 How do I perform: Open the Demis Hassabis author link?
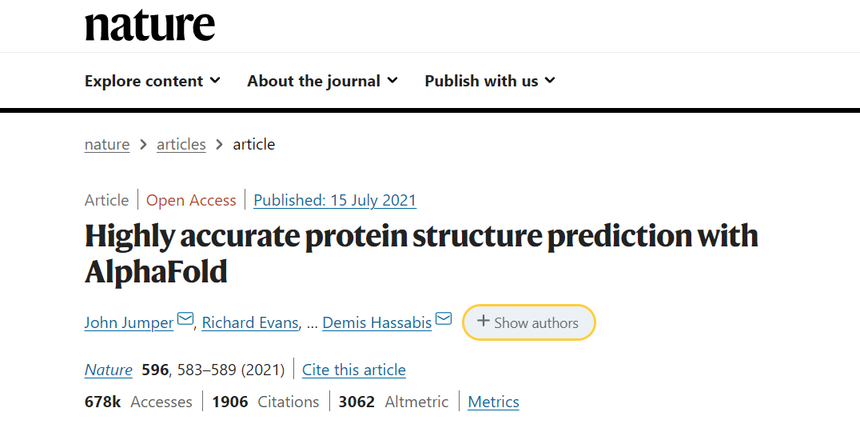coord(377,323)
